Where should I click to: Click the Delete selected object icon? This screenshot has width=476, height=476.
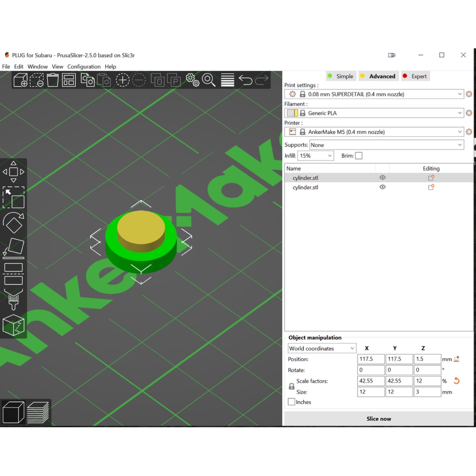click(37, 80)
